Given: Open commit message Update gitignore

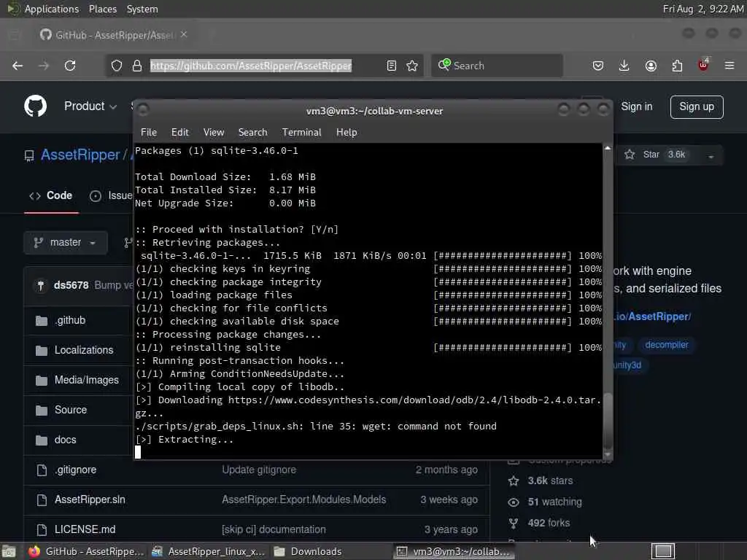Looking at the screenshot, I should 259,470.
